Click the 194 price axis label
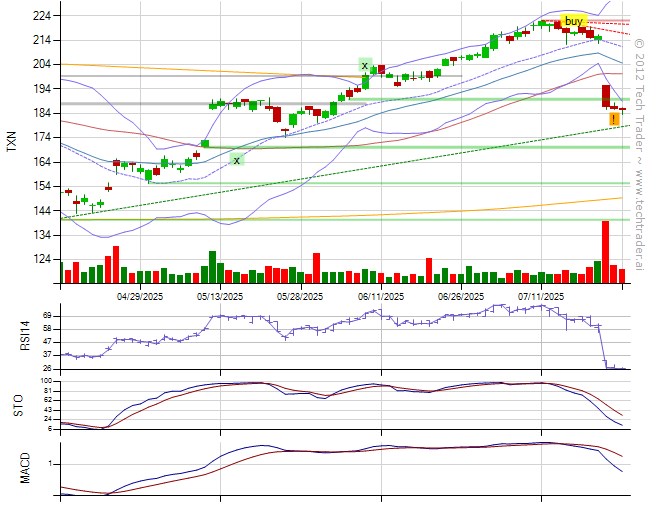This screenshot has width=657, height=514. click(x=41, y=88)
